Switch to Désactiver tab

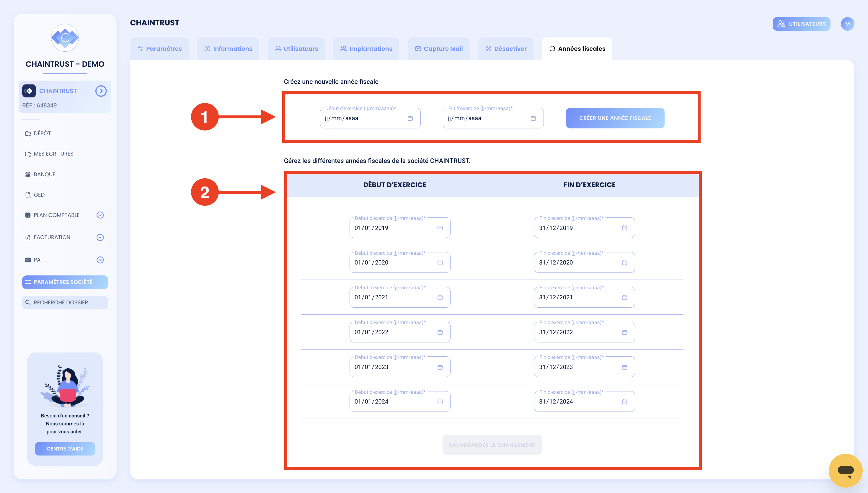coord(506,49)
